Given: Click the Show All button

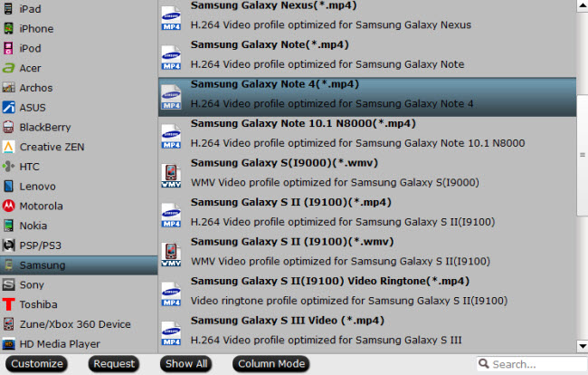Looking at the screenshot, I should [186, 364].
